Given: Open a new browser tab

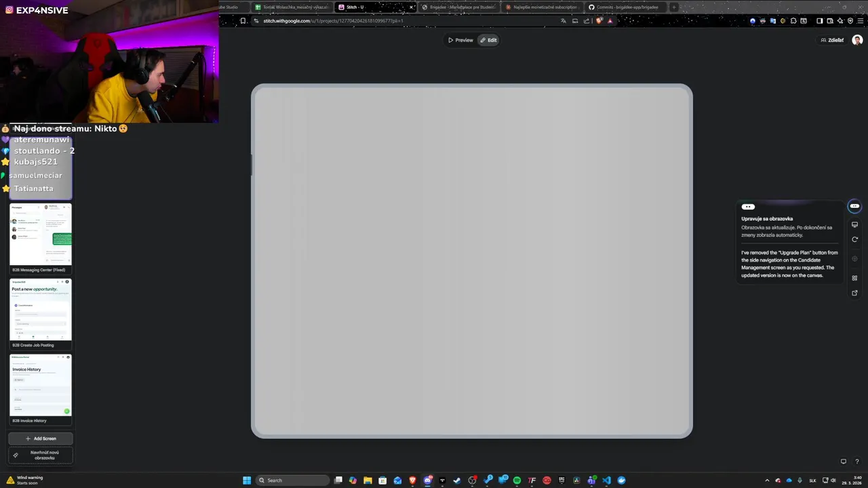Looking at the screenshot, I should click(x=674, y=7).
